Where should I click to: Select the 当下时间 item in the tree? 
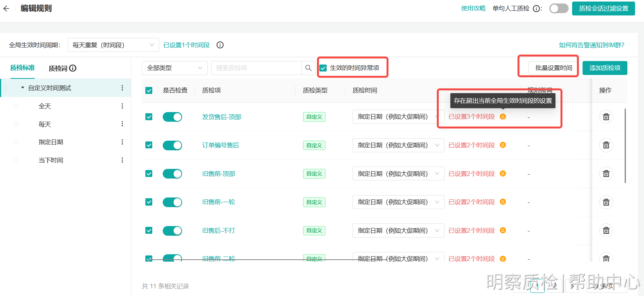51,160
